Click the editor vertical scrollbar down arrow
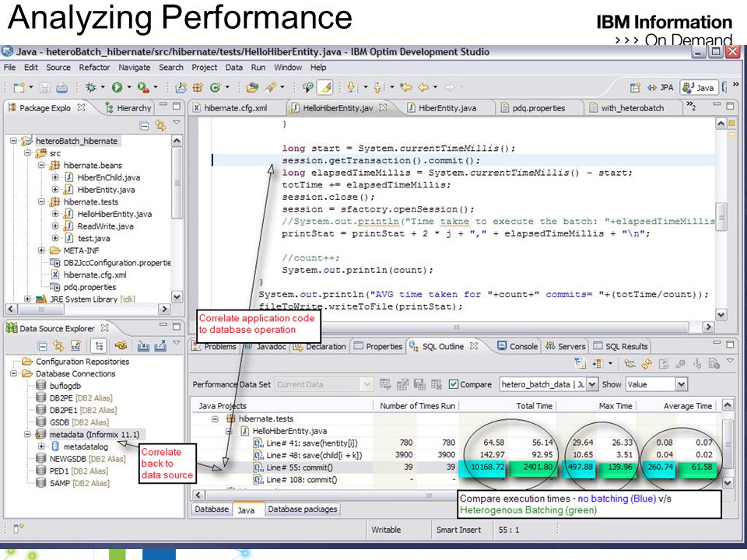This screenshot has height=560, width=747. 721,315
